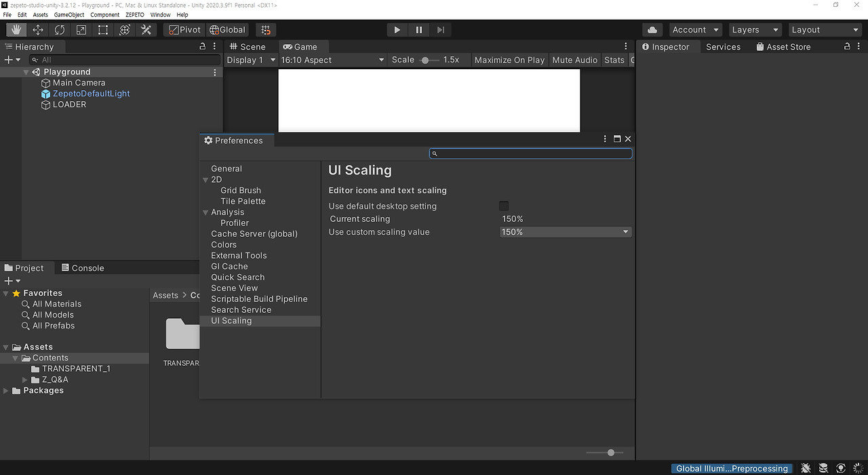
Task: Enable Maximize On Play
Action: tap(509, 60)
